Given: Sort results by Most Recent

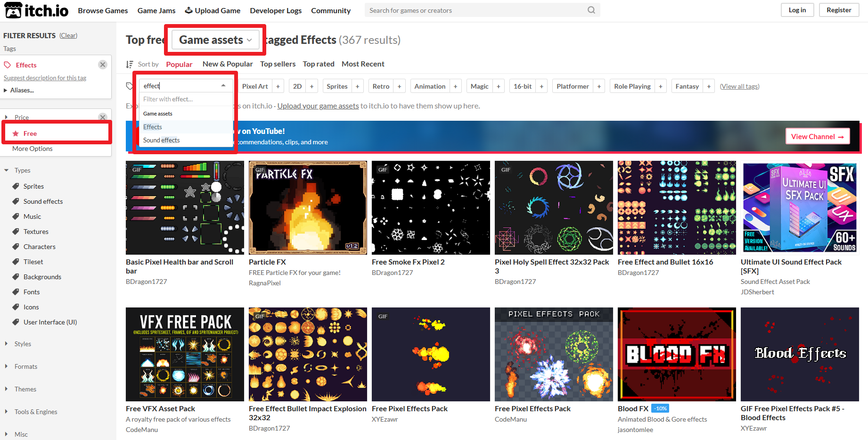Looking at the screenshot, I should tap(363, 64).
